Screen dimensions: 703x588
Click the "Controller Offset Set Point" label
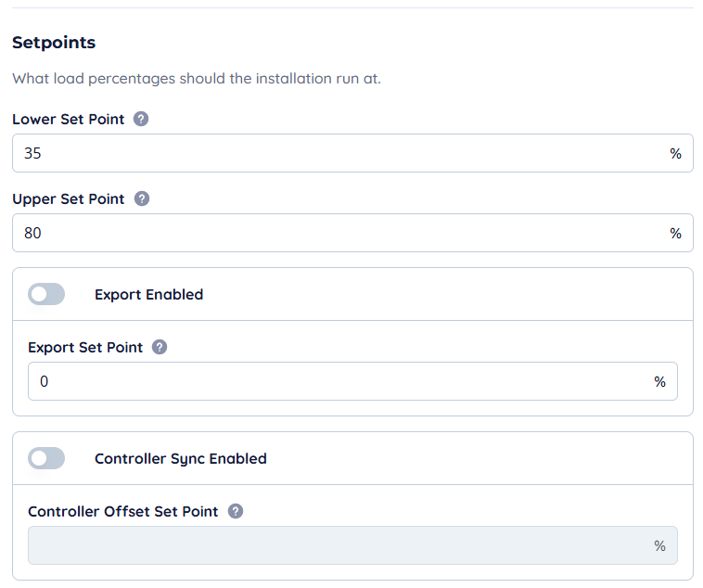[x=123, y=511]
